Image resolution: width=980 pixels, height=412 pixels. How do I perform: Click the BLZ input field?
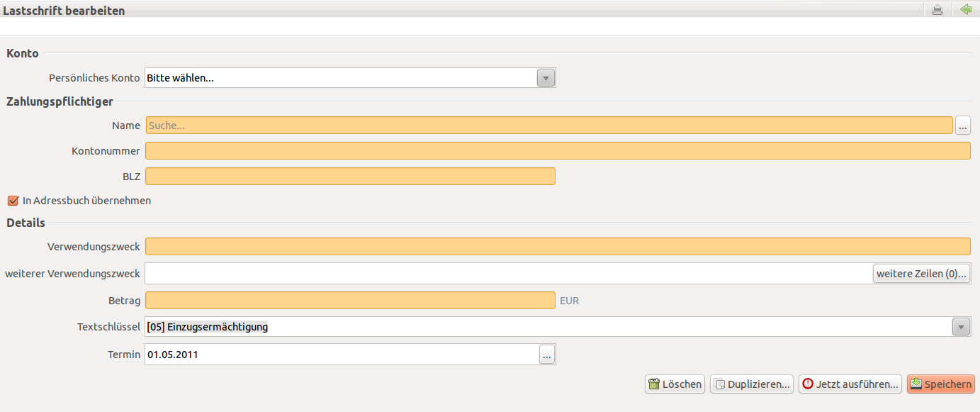[350, 176]
